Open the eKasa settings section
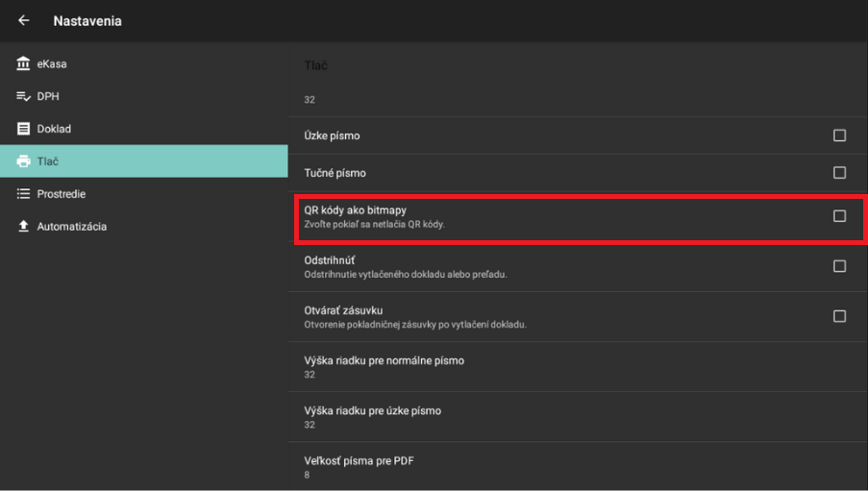 (x=52, y=64)
